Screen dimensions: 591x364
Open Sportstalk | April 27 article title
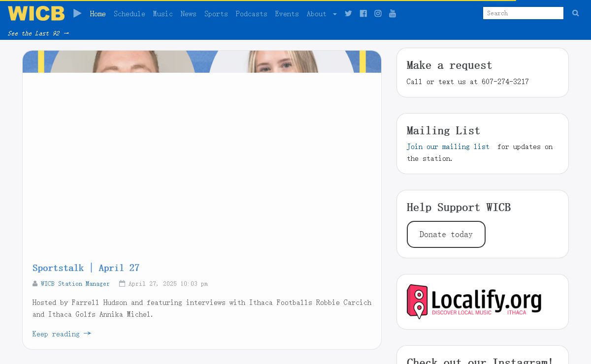(x=86, y=268)
